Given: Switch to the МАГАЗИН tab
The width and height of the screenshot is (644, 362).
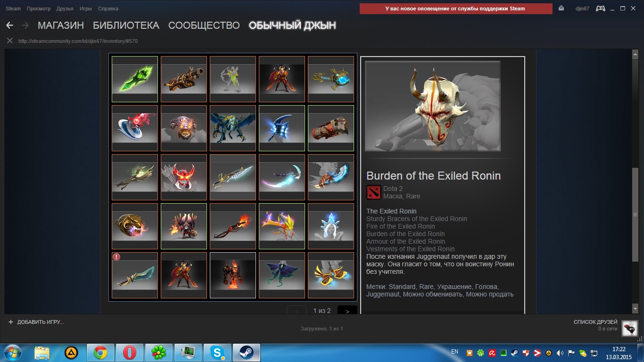Looking at the screenshot, I should tap(61, 25).
